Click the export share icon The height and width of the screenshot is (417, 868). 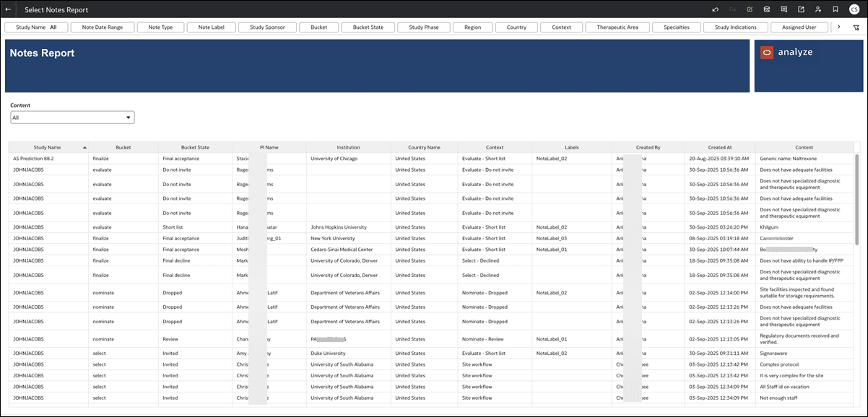(802, 9)
